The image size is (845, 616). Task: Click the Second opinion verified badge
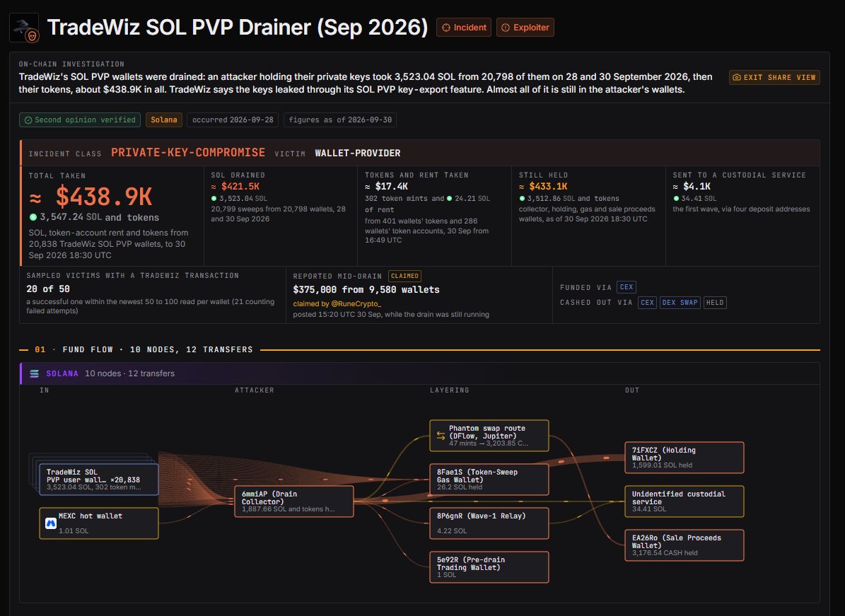coord(80,120)
